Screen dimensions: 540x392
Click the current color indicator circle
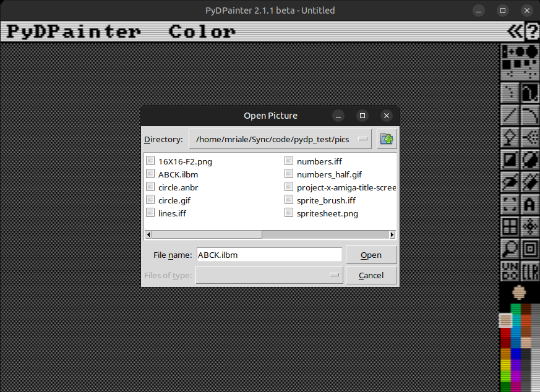pos(519,292)
